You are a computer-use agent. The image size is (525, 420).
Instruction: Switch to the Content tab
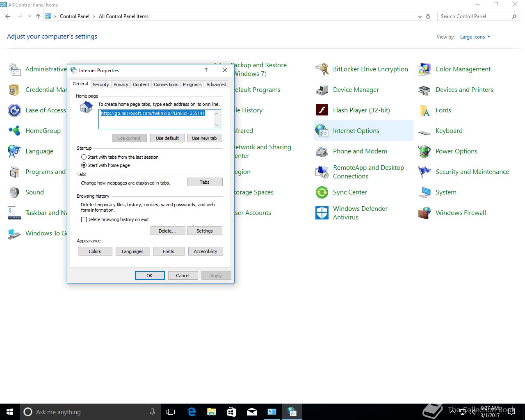pyautogui.click(x=141, y=84)
